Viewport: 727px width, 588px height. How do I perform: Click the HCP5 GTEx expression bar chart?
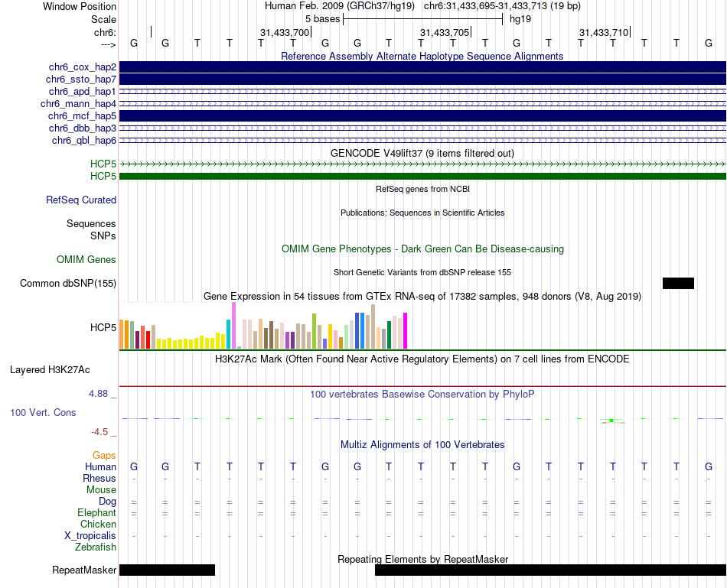pyautogui.click(x=263, y=325)
